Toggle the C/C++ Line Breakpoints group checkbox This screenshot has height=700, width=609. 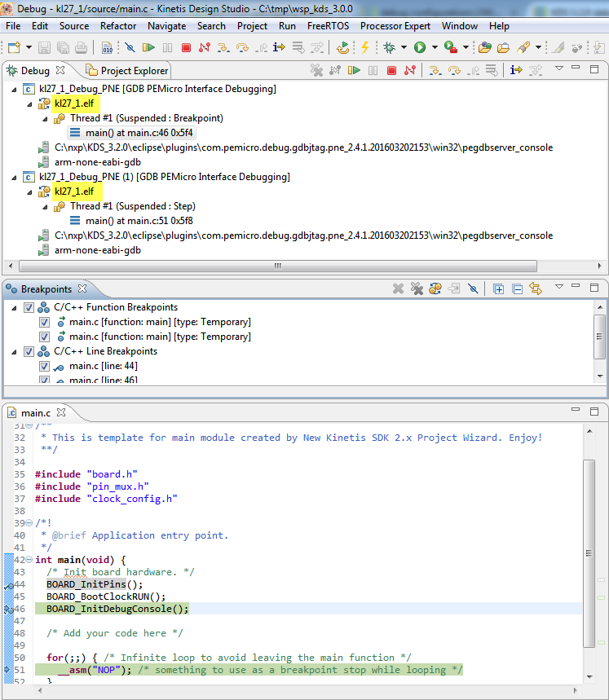pos(29,352)
